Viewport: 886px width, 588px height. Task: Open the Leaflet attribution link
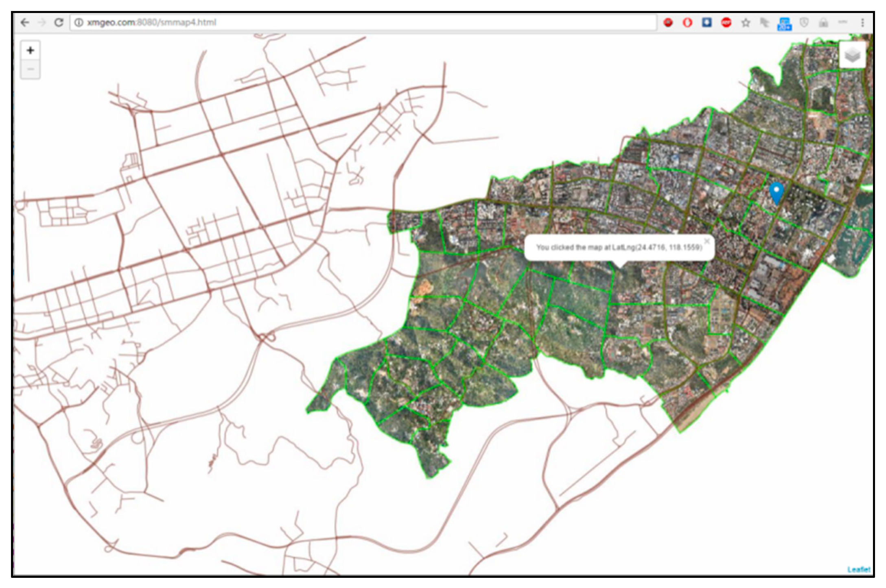pos(859,569)
